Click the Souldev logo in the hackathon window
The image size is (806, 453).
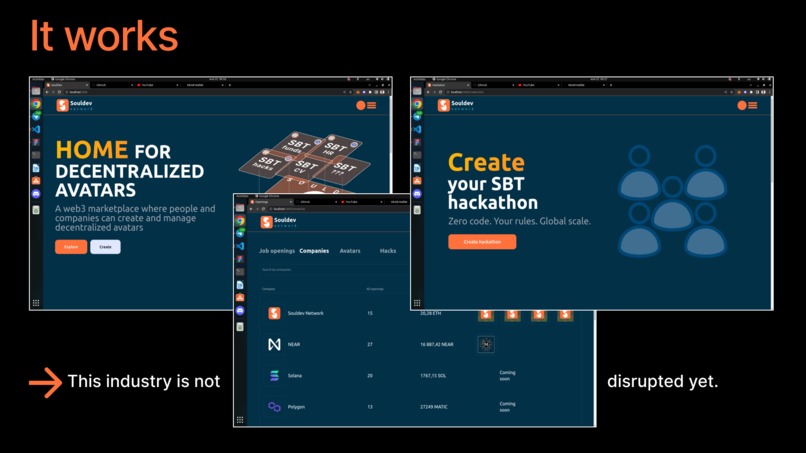point(456,105)
